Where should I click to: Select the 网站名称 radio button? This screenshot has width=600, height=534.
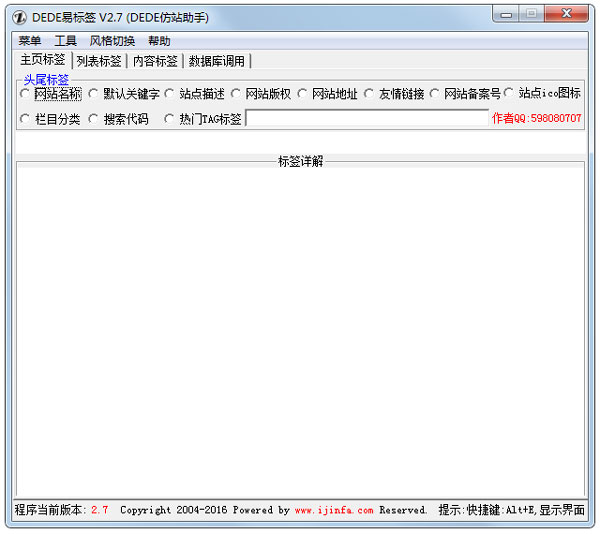25,93
